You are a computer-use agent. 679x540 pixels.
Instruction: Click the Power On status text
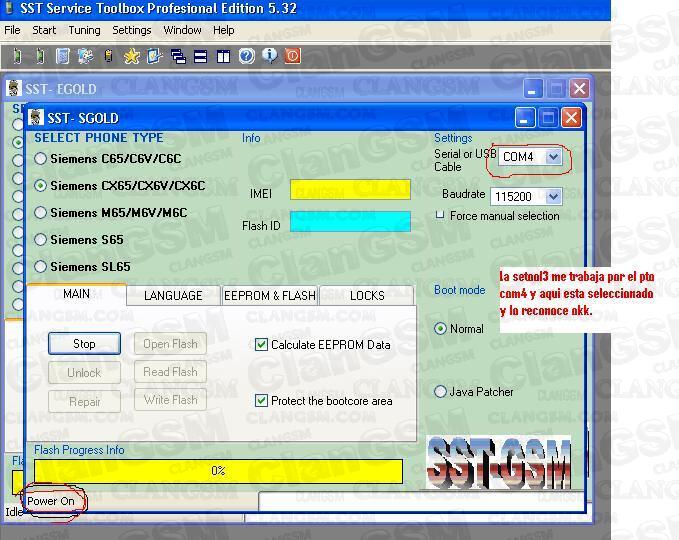[51, 501]
